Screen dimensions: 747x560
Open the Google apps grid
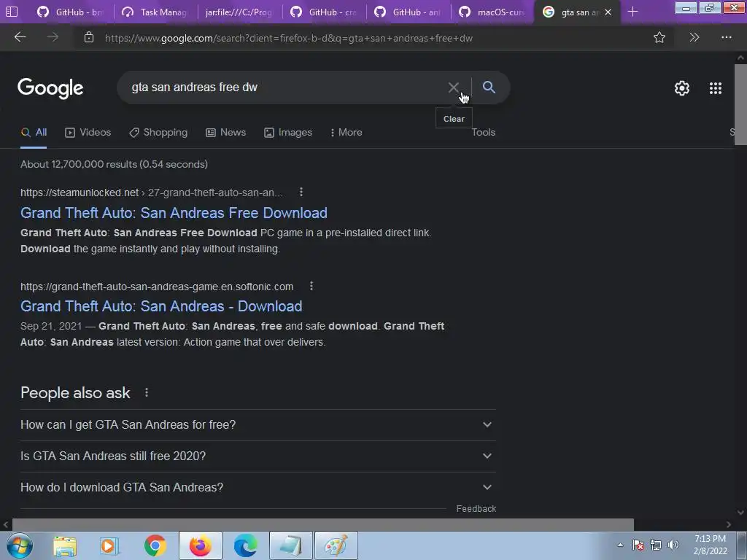716,88
